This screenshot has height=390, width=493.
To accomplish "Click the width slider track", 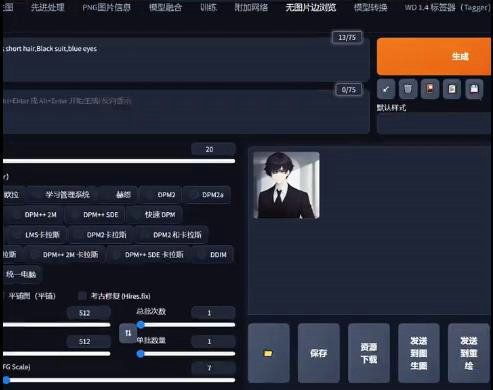I will (x=57, y=325).
